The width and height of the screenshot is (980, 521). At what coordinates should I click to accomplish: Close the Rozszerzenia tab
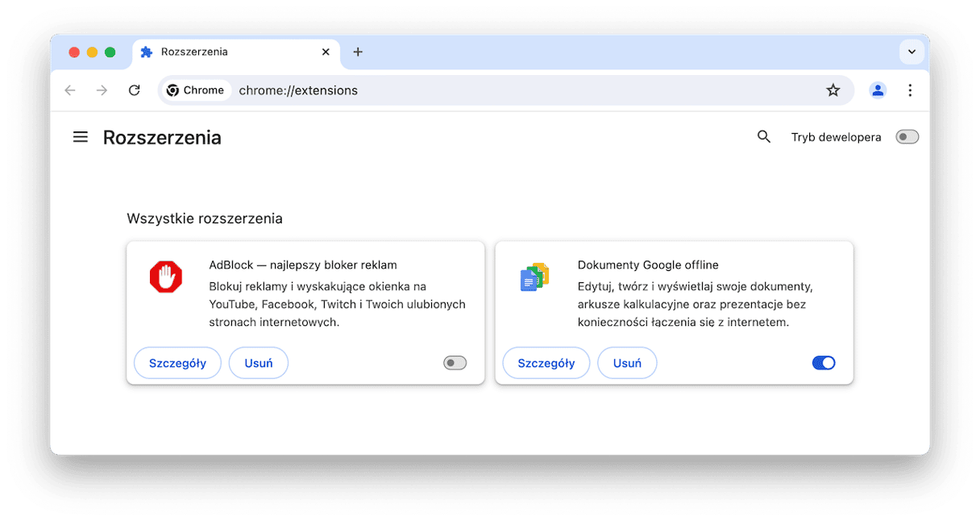326,52
